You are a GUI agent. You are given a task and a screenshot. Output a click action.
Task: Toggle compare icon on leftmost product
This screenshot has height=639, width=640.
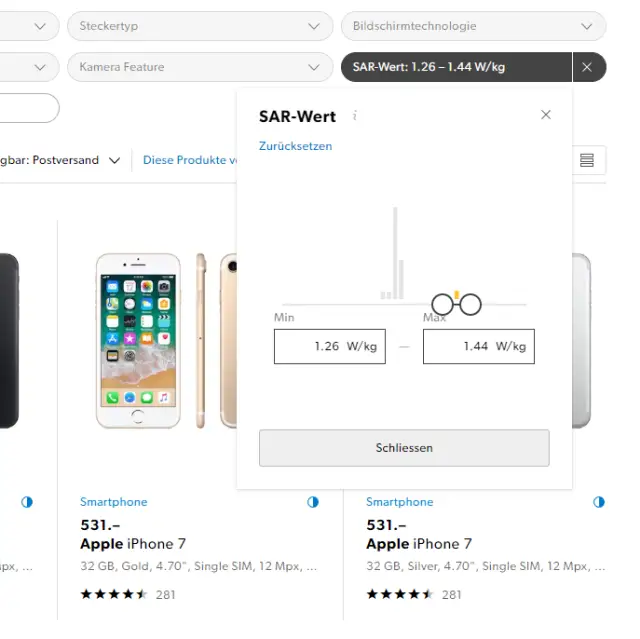point(27,502)
